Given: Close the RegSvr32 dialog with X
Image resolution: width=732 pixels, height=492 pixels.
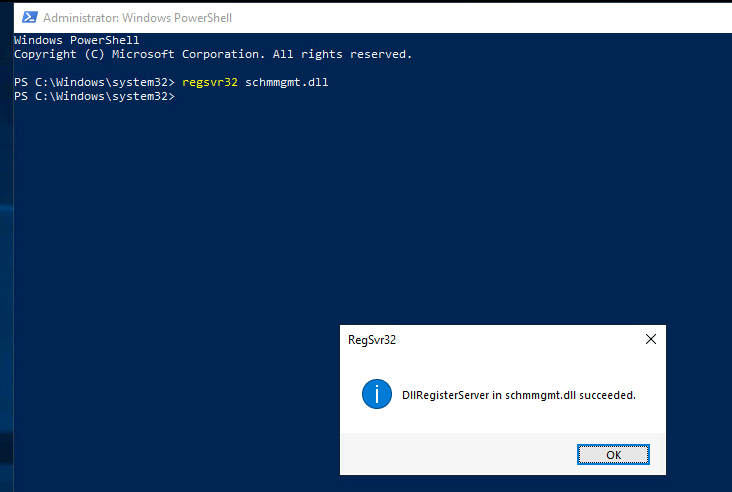Looking at the screenshot, I should click(651, 339).
